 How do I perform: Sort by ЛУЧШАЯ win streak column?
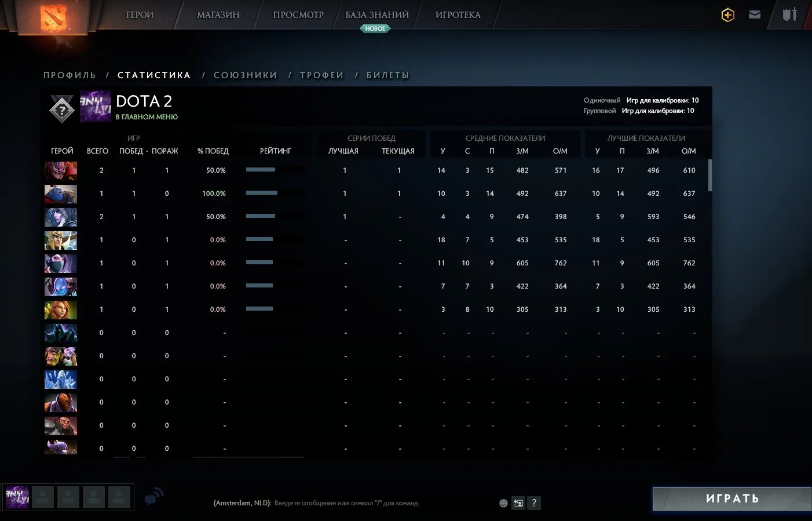tap(343, 151)
